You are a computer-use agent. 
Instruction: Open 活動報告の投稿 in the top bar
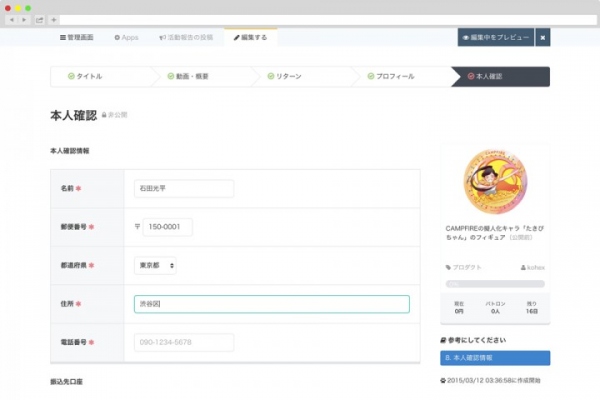click(x=186, y=38)
